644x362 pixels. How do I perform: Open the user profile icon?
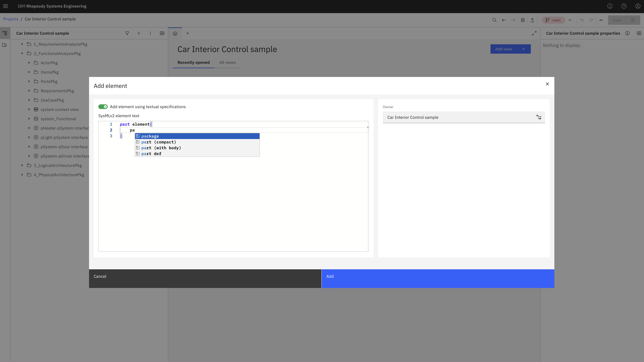[637, 6]
